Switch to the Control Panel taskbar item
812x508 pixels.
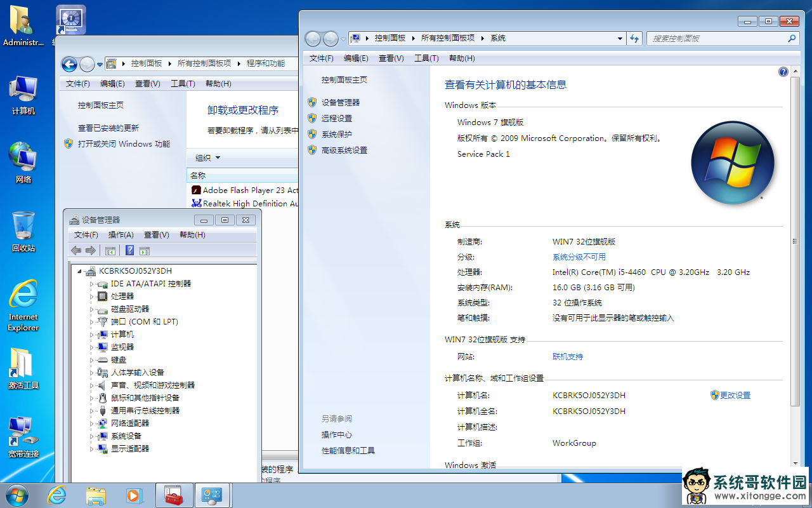(x=213, y=495)
